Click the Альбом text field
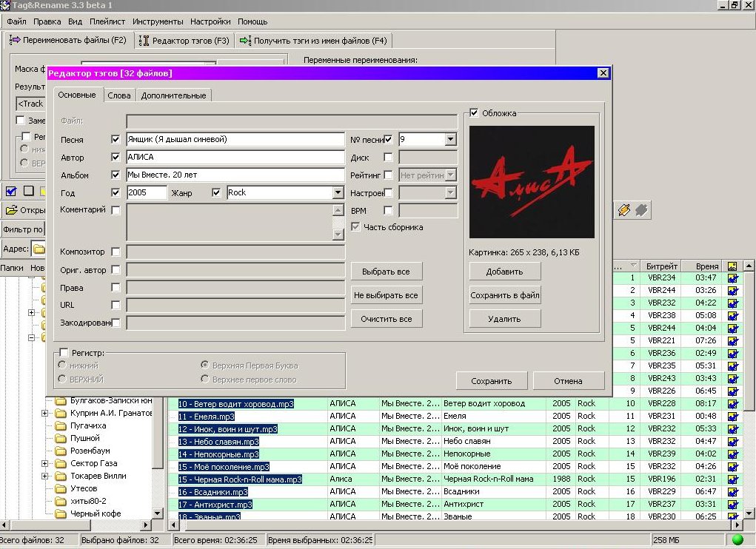756x549 pixels. tap(235, 175)
